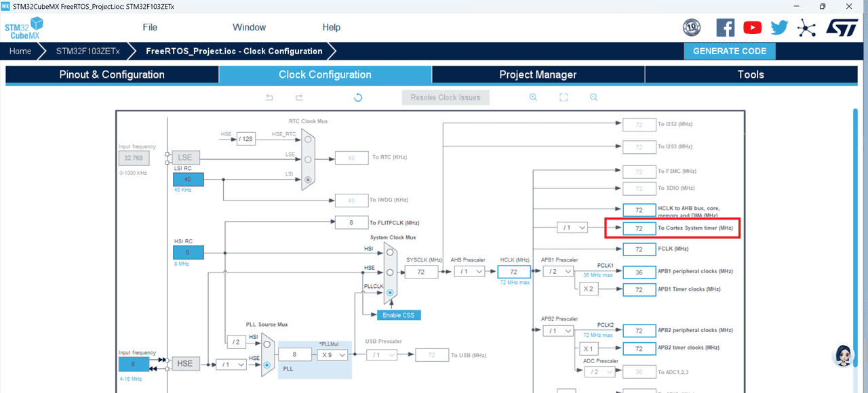Click the Enable CSS button
The image size is (868, 393).
(x=399, y=314)
